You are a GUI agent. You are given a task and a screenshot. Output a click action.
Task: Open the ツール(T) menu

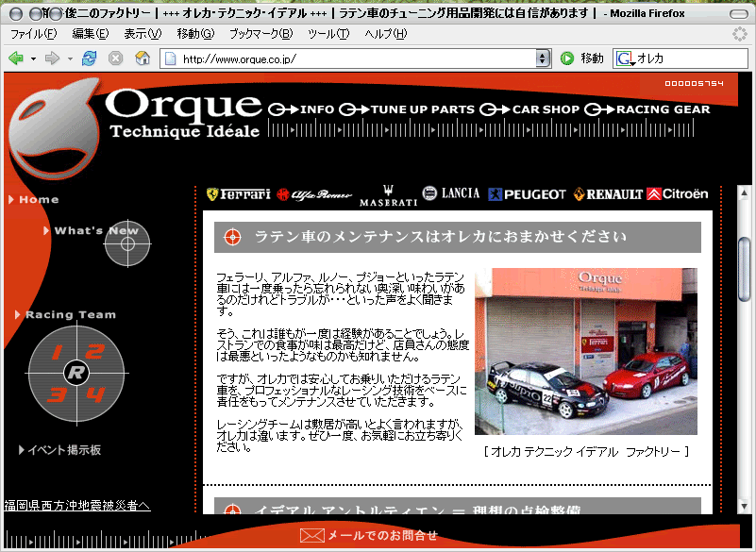[328, 34]
